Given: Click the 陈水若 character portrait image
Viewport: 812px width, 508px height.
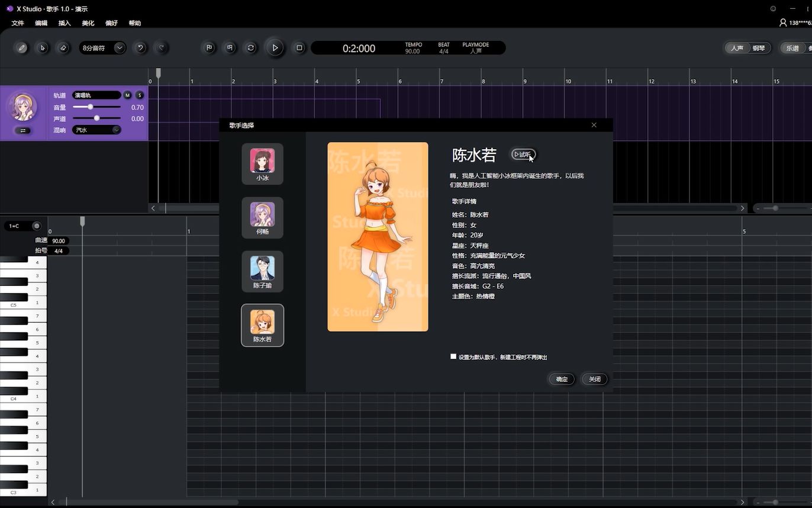Looking at the screenshot, I should [378, 237].
